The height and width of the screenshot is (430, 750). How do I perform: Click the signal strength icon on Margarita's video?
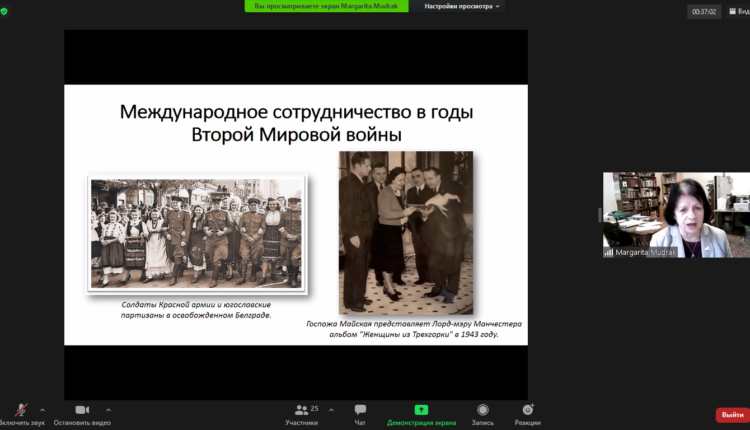(608, 252)
